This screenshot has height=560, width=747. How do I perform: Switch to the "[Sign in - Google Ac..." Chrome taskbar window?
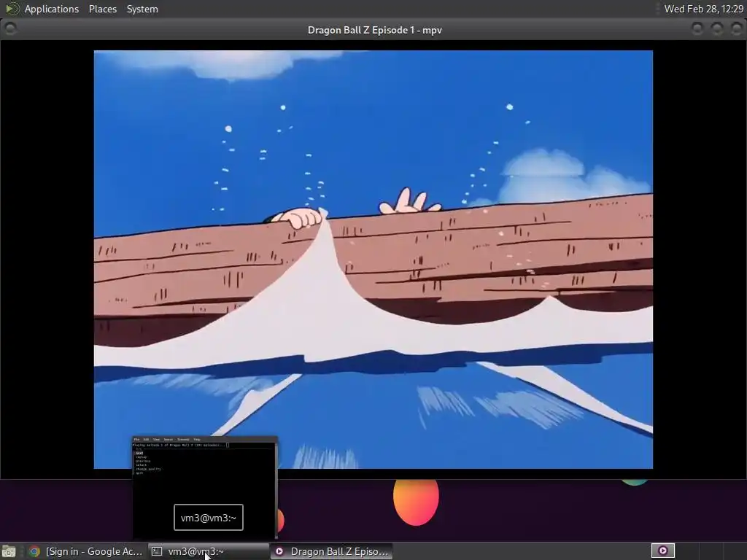86,551
